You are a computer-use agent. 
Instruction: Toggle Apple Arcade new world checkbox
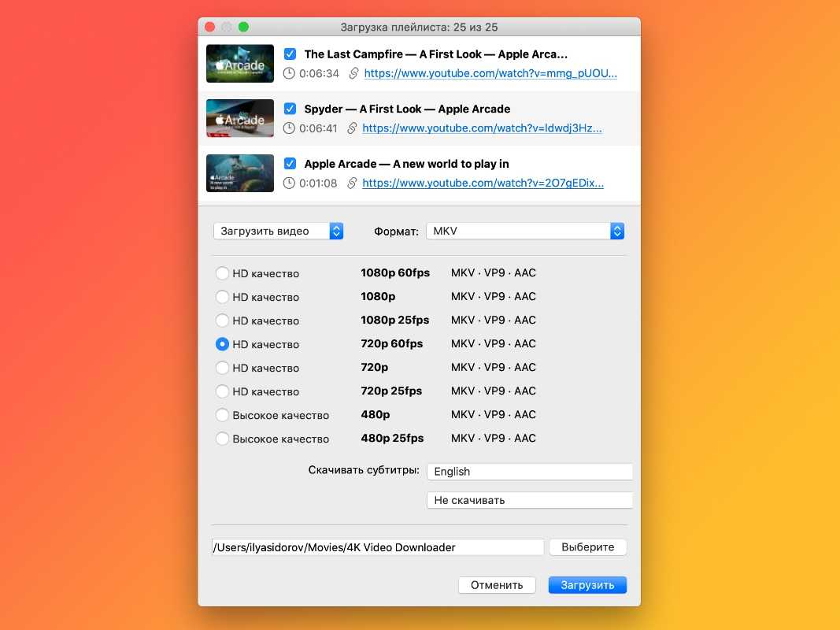(x=290, y=164)
